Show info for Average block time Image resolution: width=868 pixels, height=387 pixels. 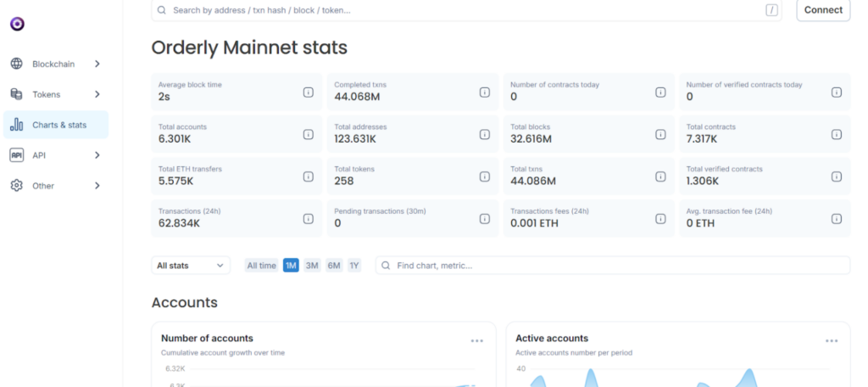point(309,92)
